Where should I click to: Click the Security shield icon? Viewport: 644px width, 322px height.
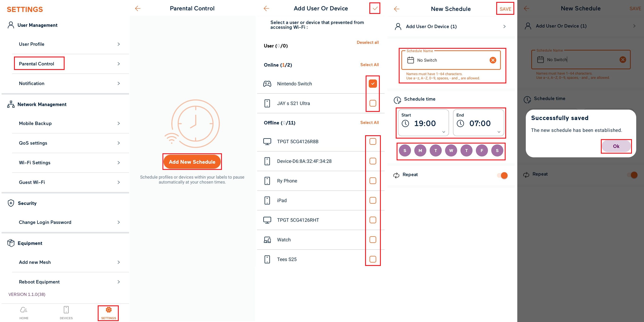pos(11,203)
